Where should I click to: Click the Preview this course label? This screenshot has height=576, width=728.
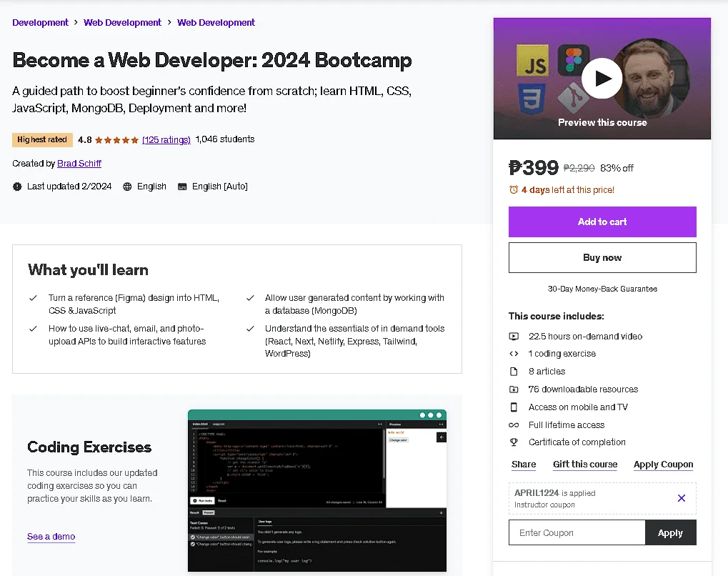pos(602,123)
